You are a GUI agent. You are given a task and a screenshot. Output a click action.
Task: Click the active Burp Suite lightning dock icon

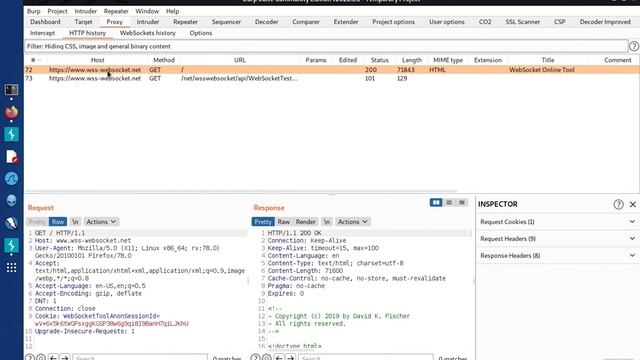pos(11,245)
